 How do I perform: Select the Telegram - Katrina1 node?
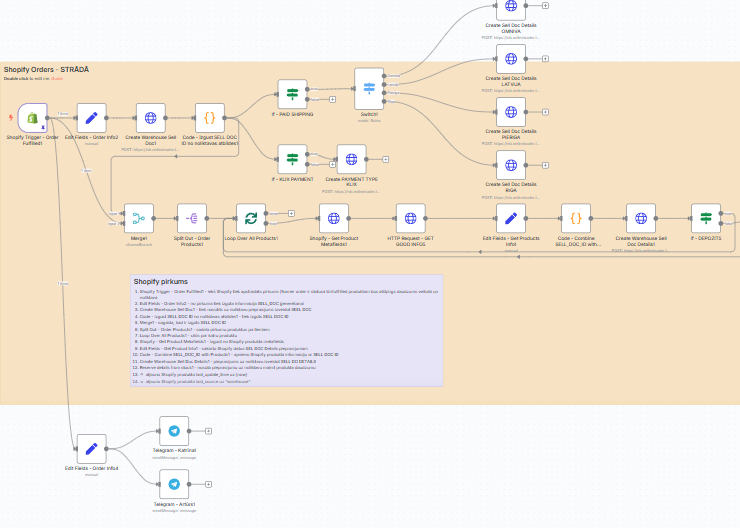[x=174, y=431]
